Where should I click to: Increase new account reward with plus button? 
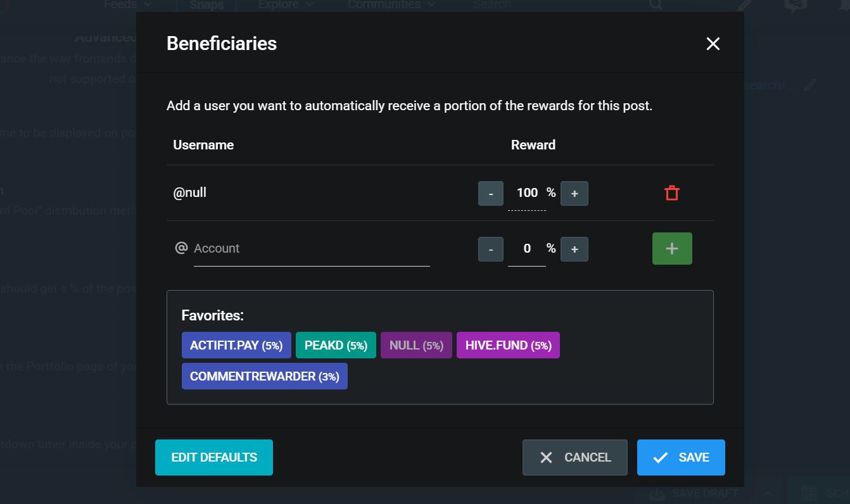574,249
